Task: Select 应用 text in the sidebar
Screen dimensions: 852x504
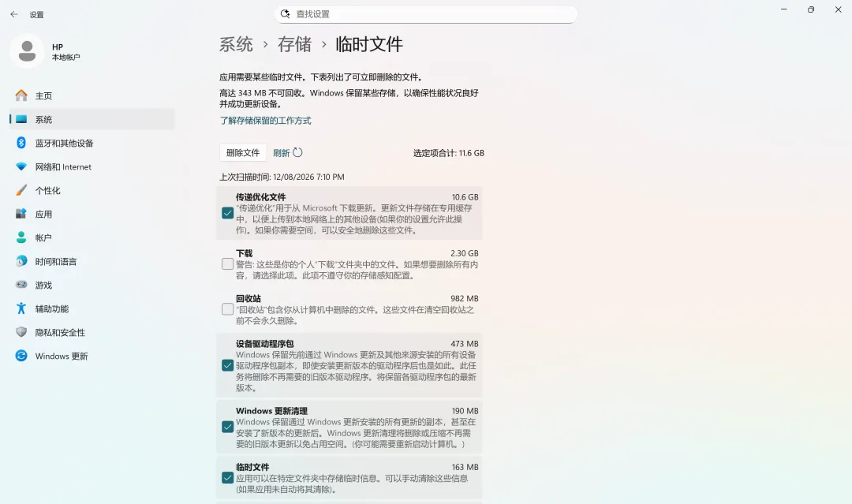Action: 43,214
